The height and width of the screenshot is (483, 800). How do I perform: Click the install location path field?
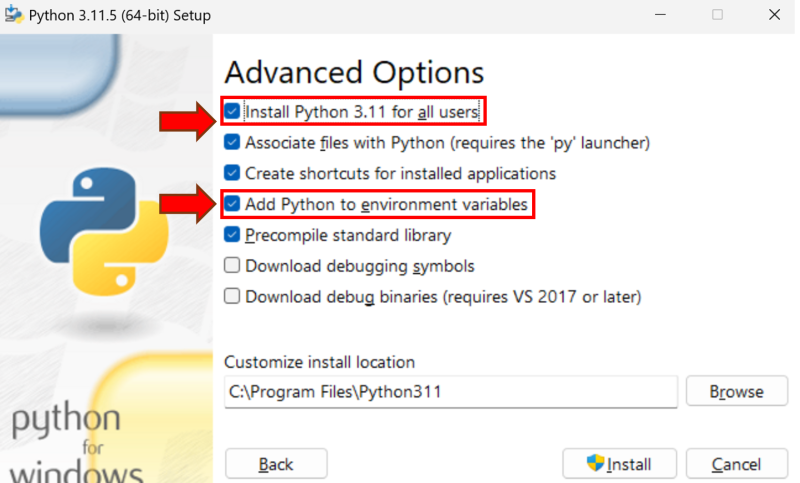click(450, 392)
